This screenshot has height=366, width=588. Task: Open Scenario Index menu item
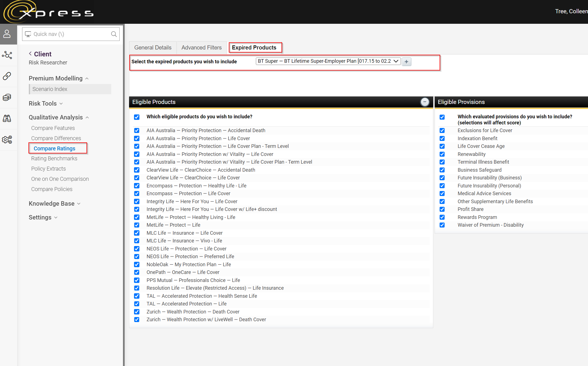tap(70, 89)
